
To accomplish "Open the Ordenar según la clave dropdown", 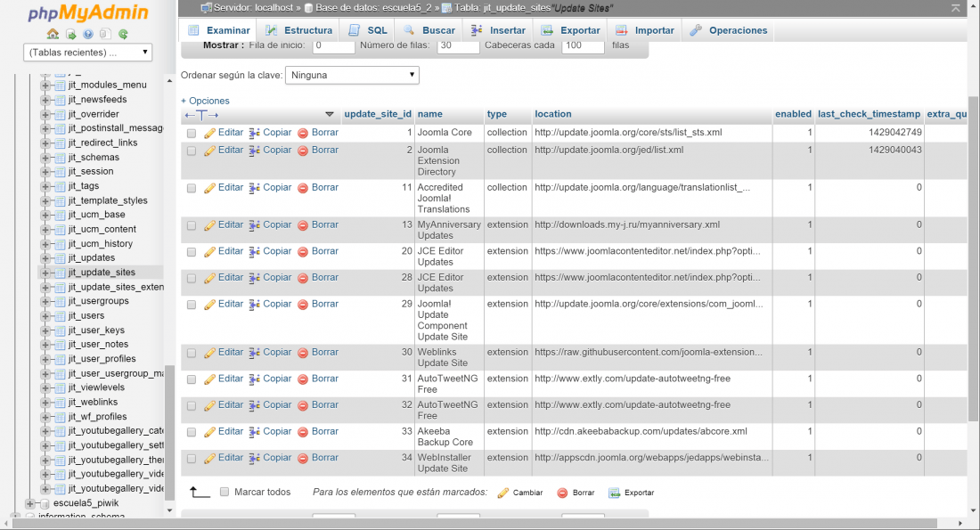I will (x=352, y=75).
